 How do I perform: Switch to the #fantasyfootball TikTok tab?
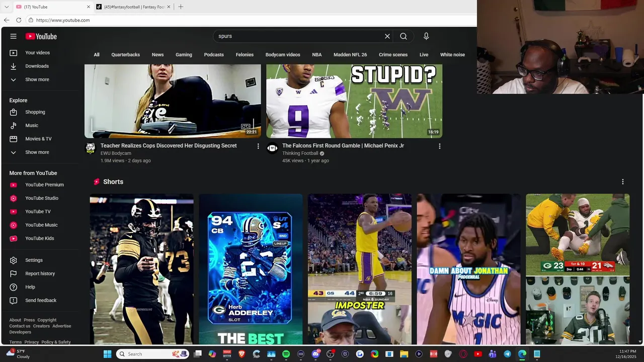click(133, 7)
